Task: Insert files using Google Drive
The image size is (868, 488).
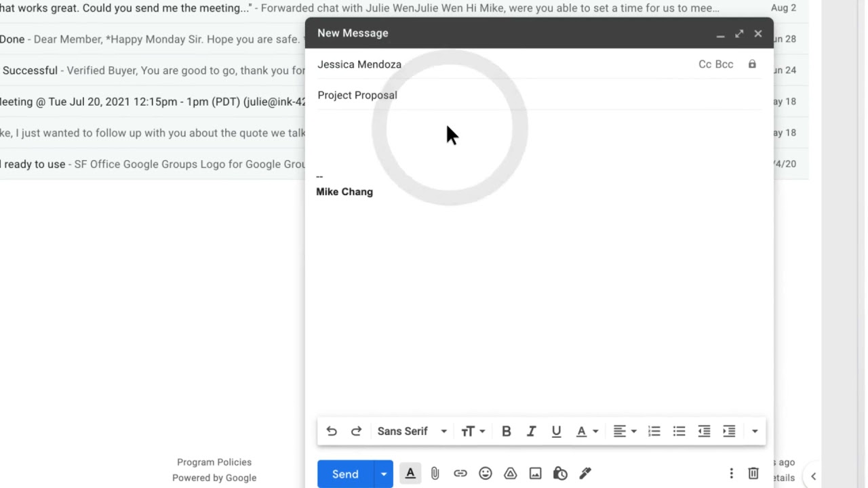Action: (x=510, y=474)
